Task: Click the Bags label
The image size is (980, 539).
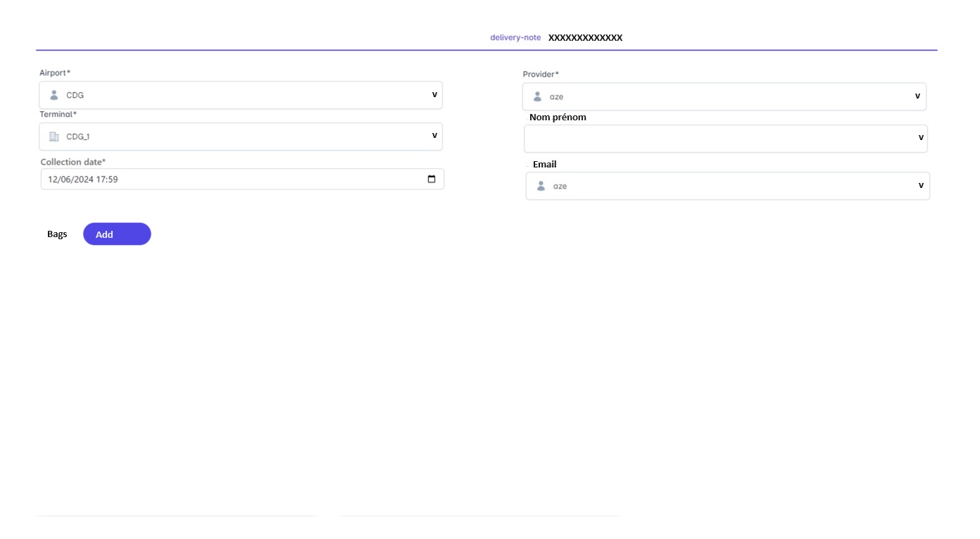Action: click(57, 234)
